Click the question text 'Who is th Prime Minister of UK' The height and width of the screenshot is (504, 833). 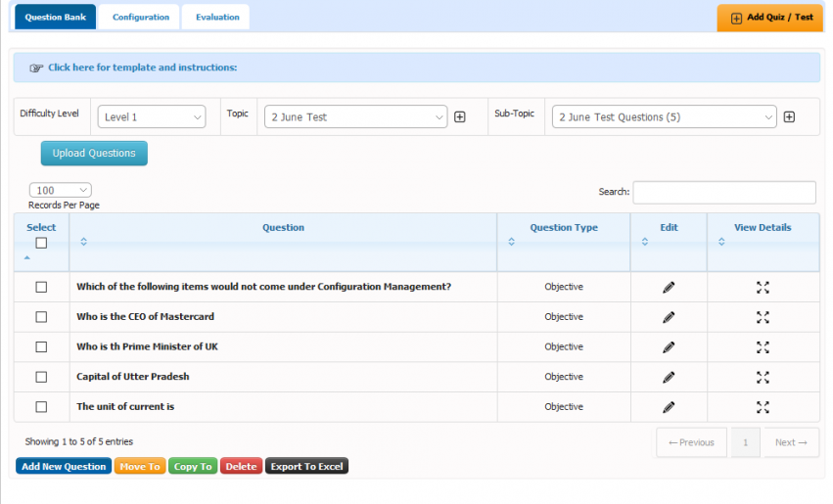pos(147,346)
